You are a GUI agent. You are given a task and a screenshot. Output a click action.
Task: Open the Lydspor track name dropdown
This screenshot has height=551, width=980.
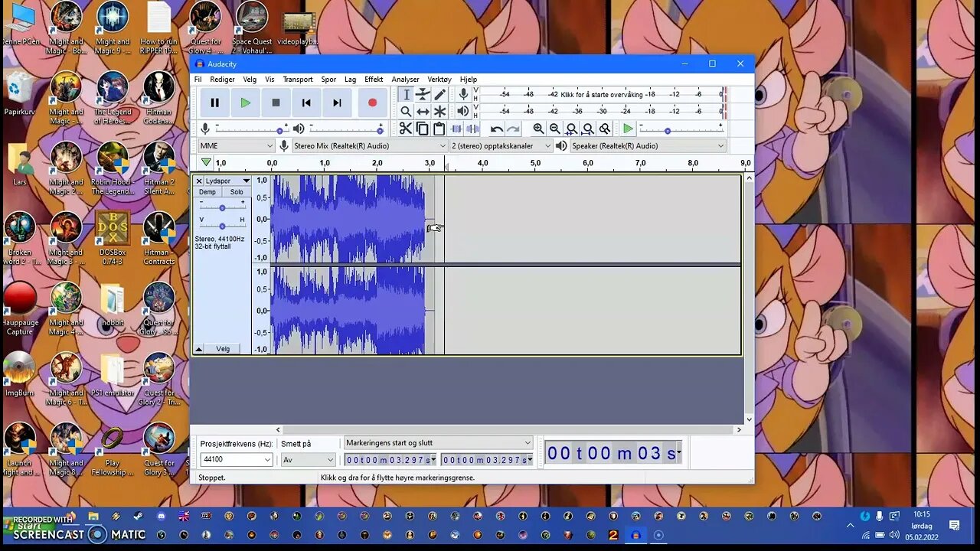[x=227, y=181]
